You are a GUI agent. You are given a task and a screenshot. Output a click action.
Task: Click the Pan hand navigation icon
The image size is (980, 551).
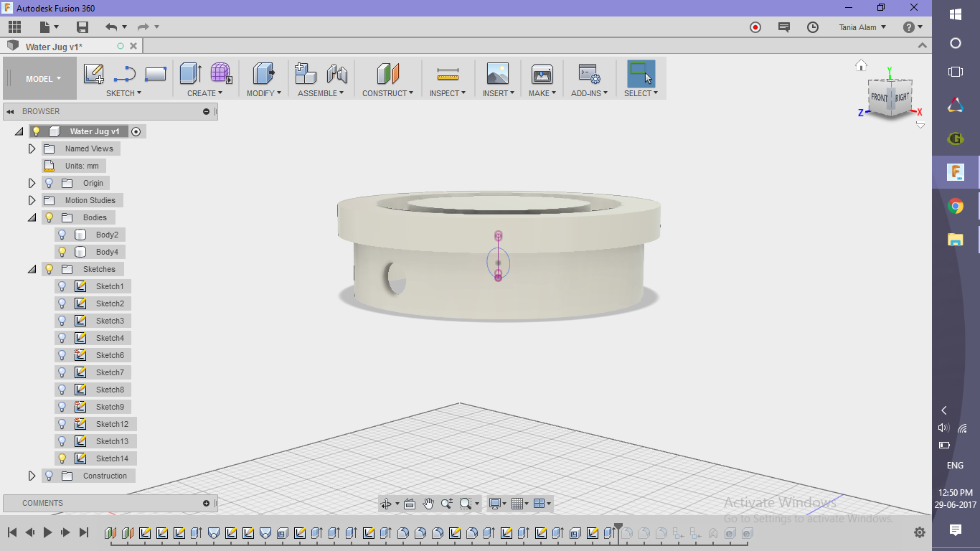pos(428,504)
